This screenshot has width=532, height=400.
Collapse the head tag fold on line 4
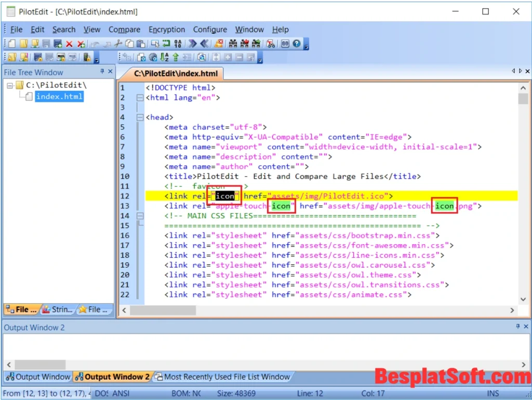pyautogui.click(x=139, y=117)
